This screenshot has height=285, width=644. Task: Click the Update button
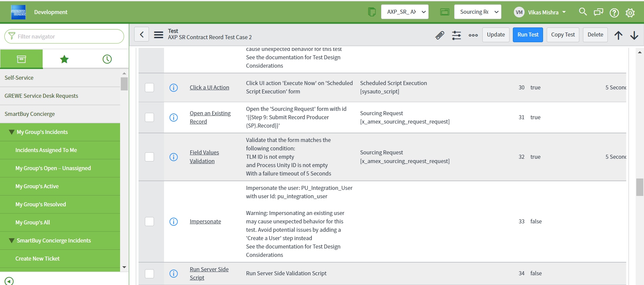coord(496,35)
